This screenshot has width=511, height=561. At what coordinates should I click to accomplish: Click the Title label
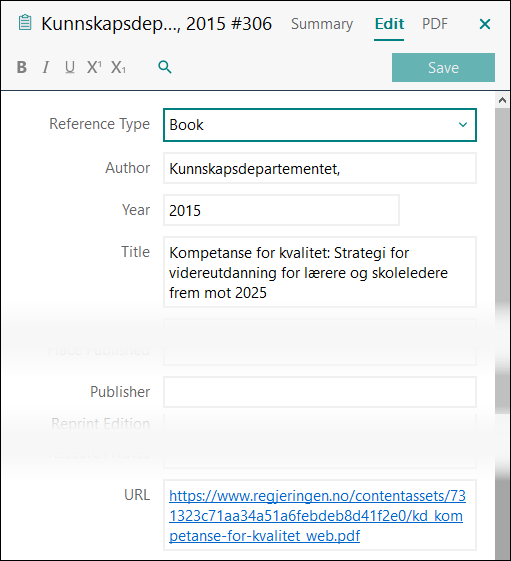[x=135, y=252]
